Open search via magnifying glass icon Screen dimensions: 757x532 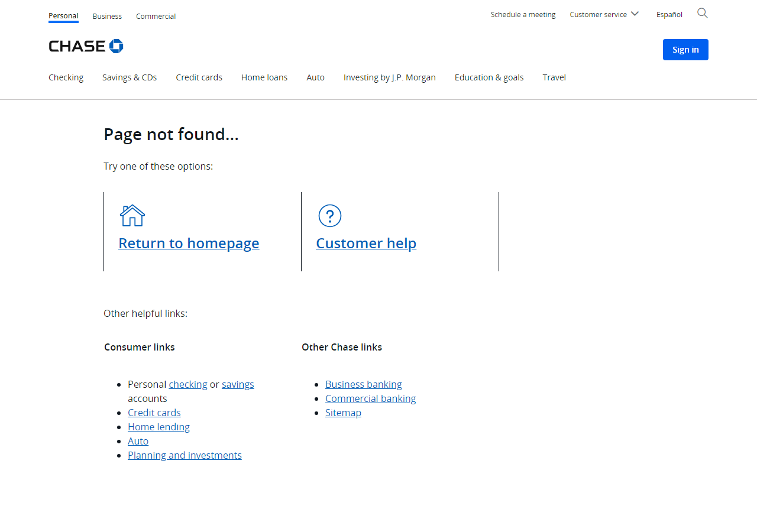(x=703, y=13)
